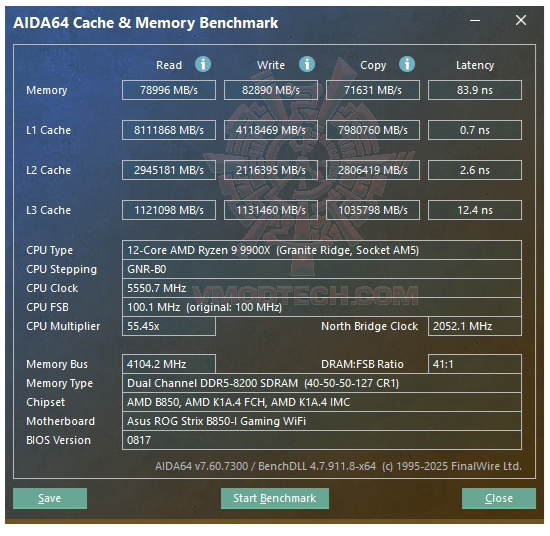Click the DRAM:FSB Ratio value 41:1
This screenshot has width=550, height=536.
coord(475,364)
